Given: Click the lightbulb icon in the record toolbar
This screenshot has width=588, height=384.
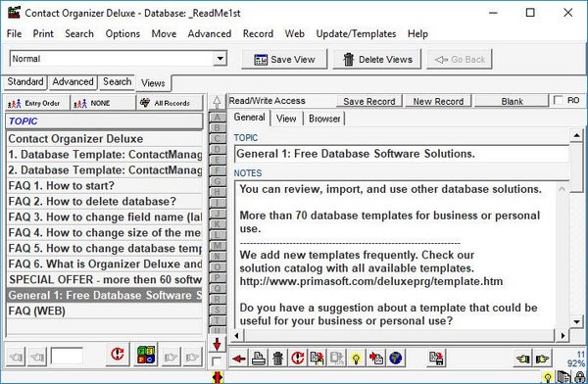Looking at the screenshot, I should tap(357, 359).
